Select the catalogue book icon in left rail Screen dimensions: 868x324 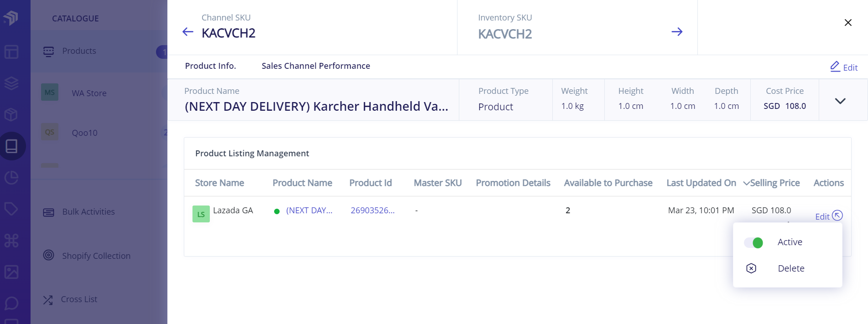pos(11,146)
